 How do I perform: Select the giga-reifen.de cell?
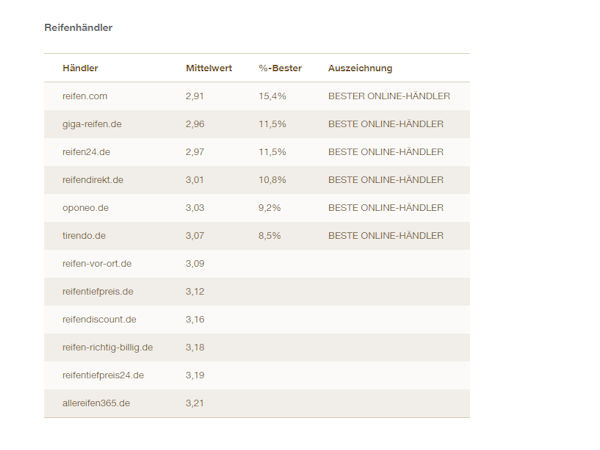(92, 124)
